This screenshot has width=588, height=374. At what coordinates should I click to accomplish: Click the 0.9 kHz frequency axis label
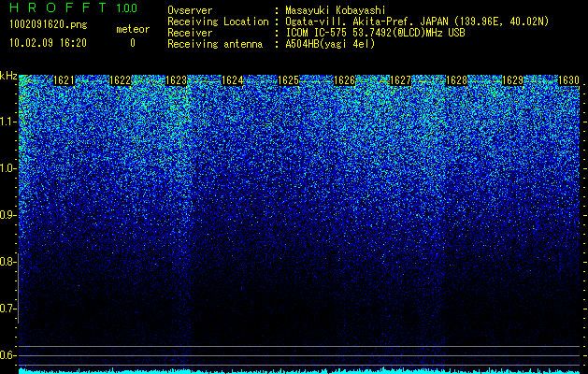(x=7, y=215)
